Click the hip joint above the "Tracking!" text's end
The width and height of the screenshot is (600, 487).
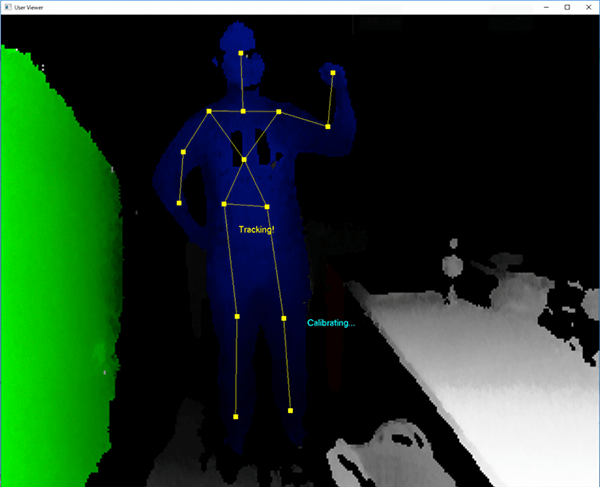[x=267, y=207]
